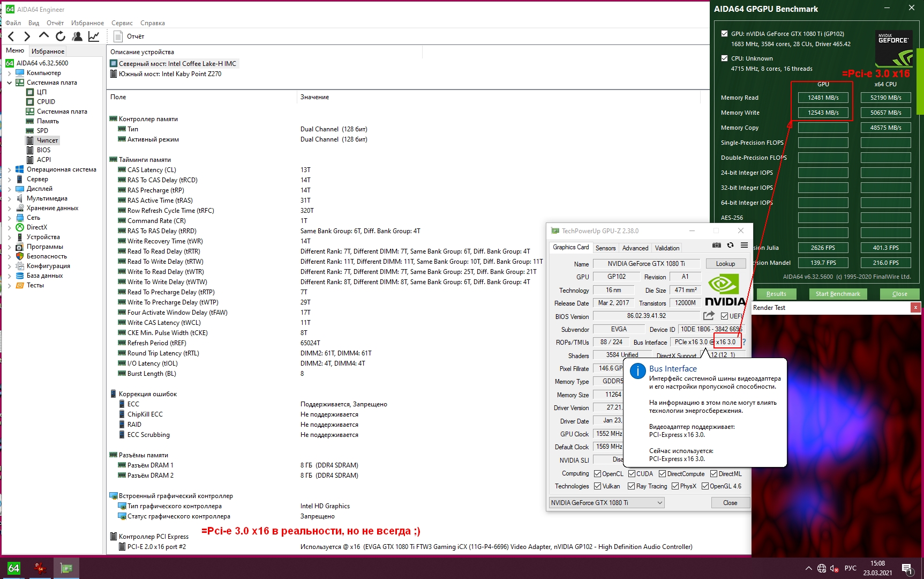
Task: Open the network globe icon in system tray
Action: pos(822,568)
